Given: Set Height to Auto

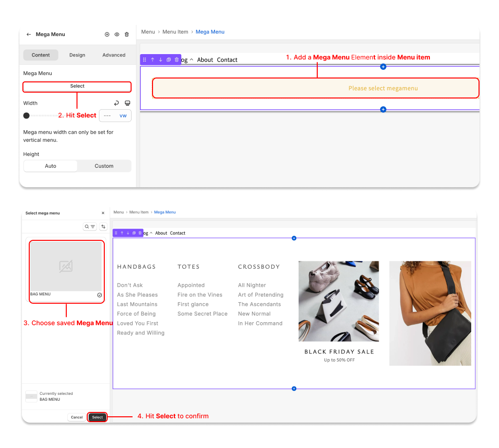Looking at the screenshot, I should coord(51,166).
